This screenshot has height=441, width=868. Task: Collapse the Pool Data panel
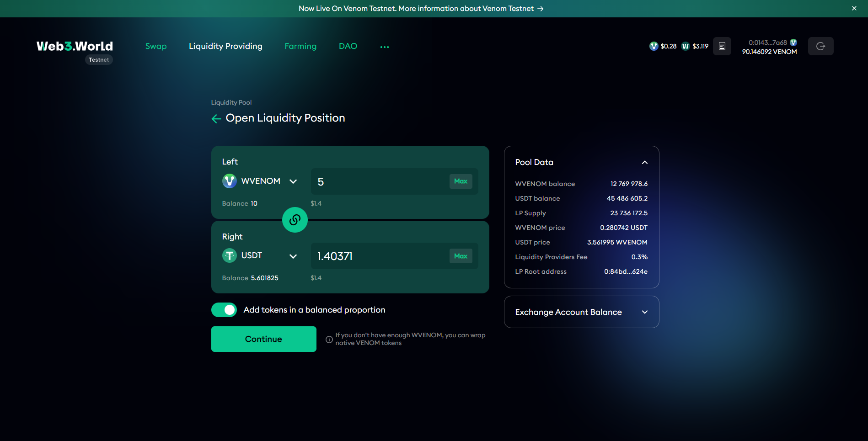[x=644, y=162]
